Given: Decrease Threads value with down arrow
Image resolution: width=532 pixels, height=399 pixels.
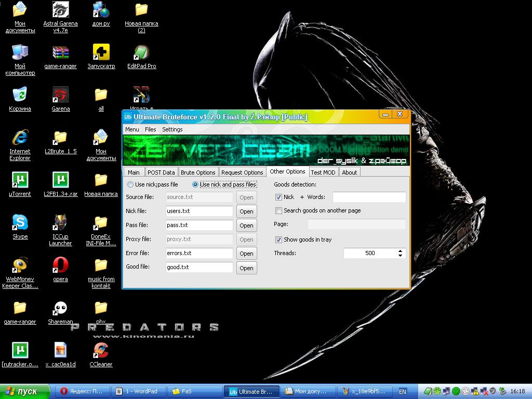Looking at the screenshot, I should click(x=401, y=256).
